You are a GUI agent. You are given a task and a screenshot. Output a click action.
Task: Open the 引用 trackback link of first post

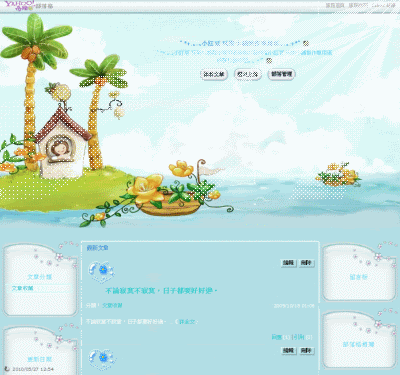point(298,337)
